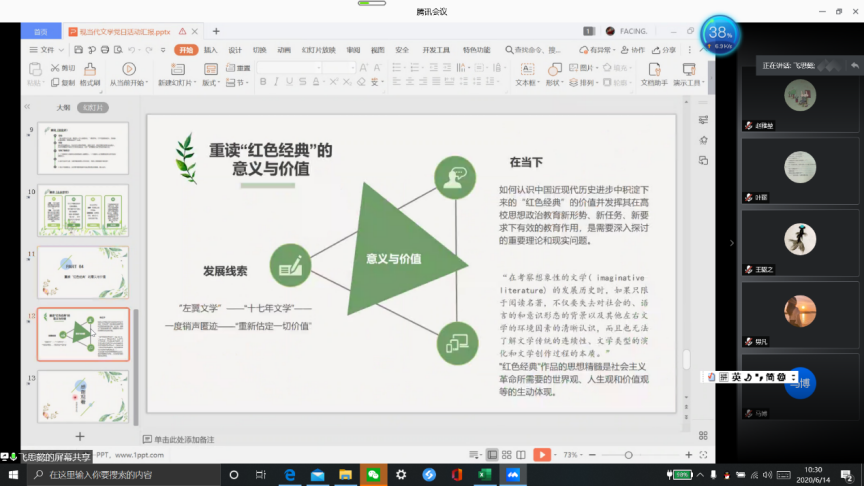Insert a text box (文本框)

[525, 76]
